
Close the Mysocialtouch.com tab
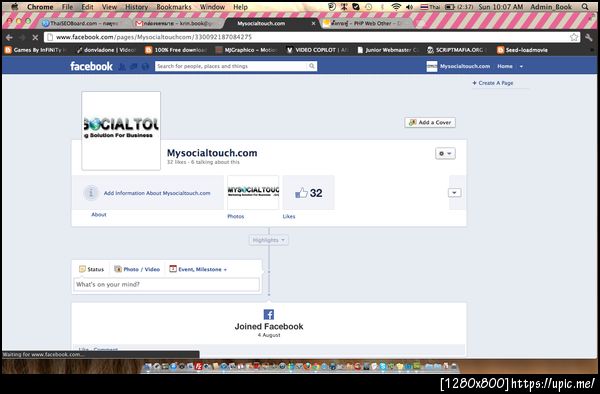pos(313,23)
